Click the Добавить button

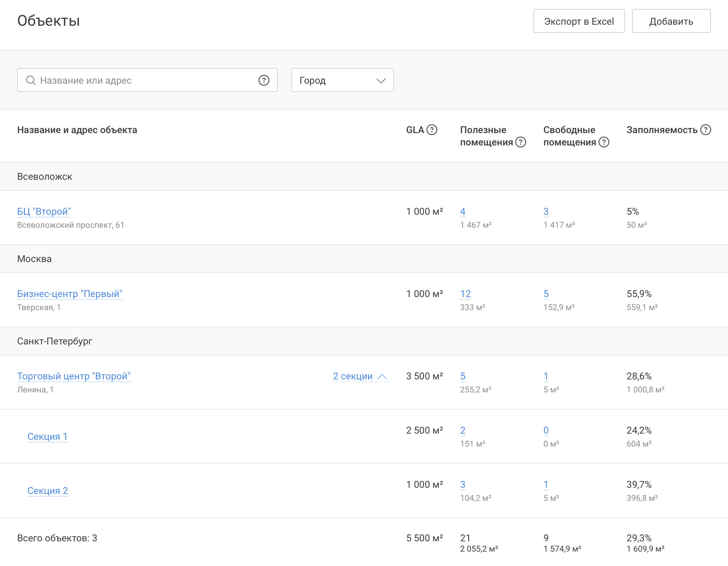[x=671, y=21]
